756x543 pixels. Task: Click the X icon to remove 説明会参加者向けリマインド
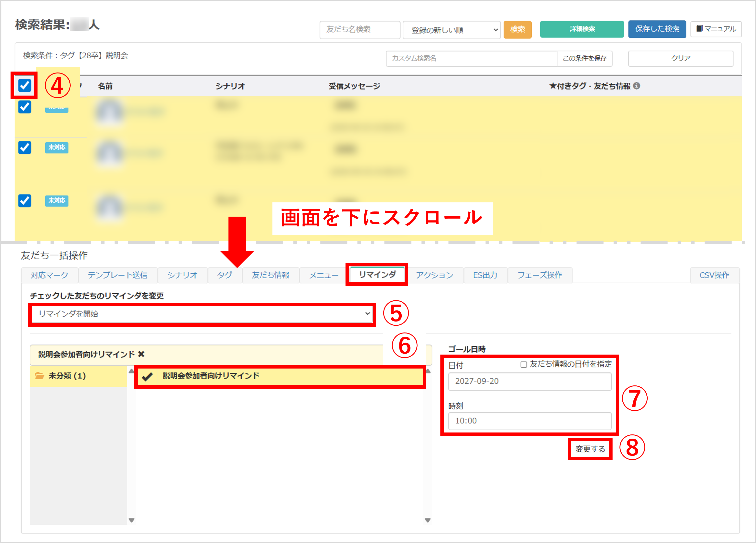pyautogui.click(x=141, y=354)
